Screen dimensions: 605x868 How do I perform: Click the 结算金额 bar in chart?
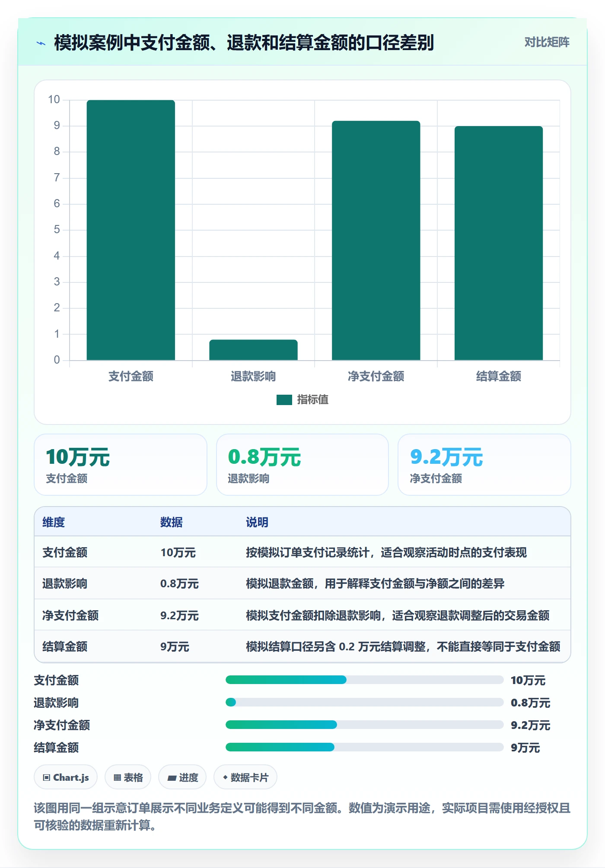coord(499,243)
